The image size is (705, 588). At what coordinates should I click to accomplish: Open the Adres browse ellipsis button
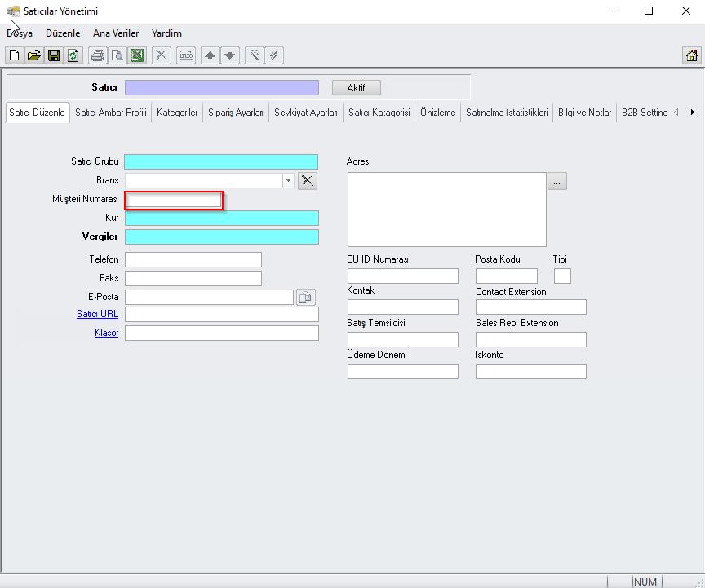click(x=557, y=182)
